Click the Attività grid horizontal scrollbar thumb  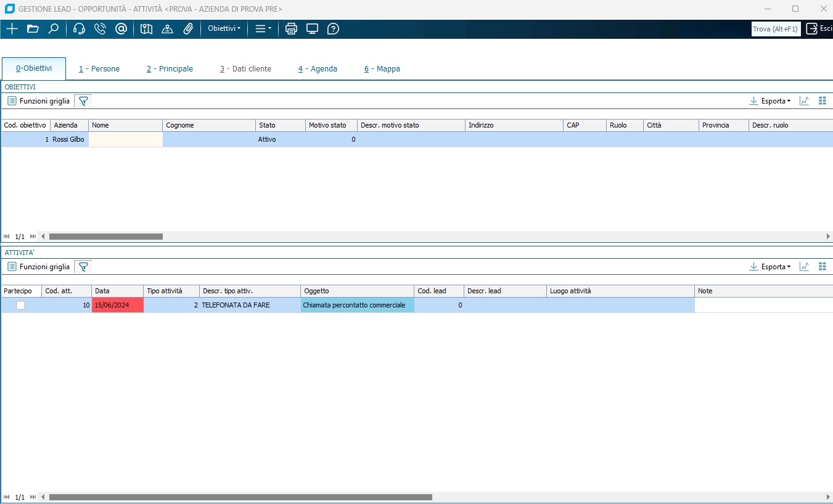pos(240,497)
